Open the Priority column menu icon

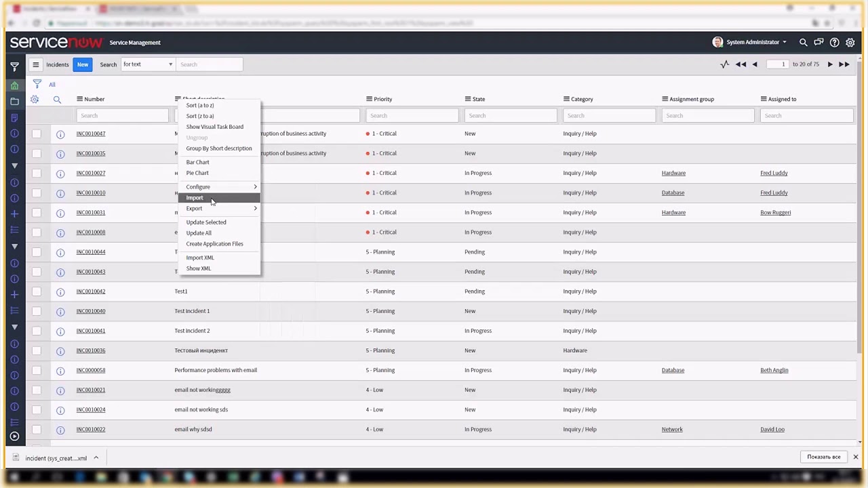point(369,99)
